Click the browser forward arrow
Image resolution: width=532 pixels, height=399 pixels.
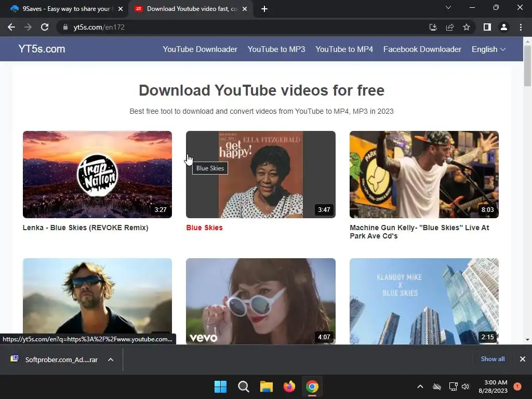tap(28, 27)
